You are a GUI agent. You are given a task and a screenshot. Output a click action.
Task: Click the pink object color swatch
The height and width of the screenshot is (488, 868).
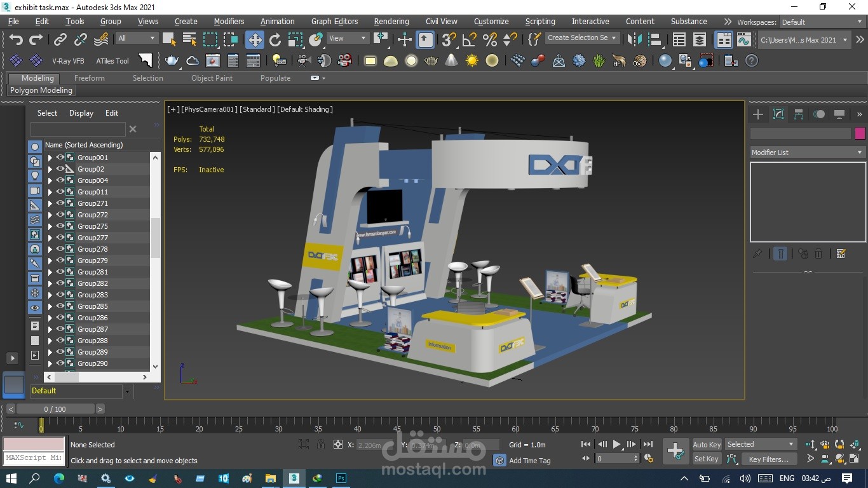click(x=860, y=133)
